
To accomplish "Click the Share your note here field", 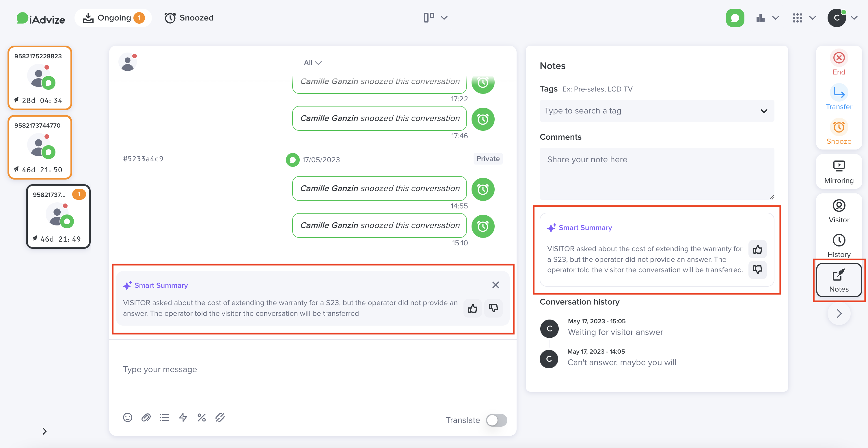I will click(657, 173).
